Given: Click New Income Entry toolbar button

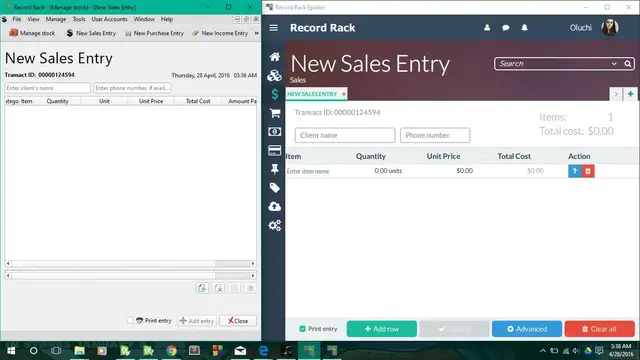Looking at the screenshot, I should 220,33.
